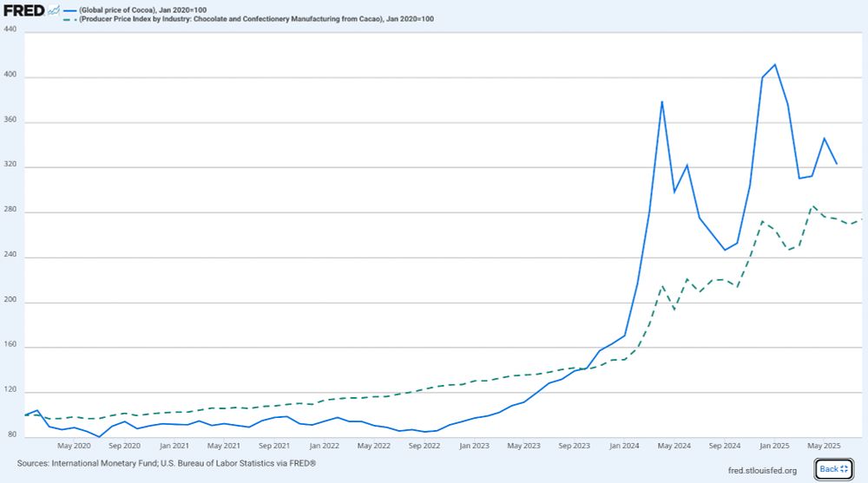
Task: Click the 360 y-axis value
Action: (x=10, y=120)
